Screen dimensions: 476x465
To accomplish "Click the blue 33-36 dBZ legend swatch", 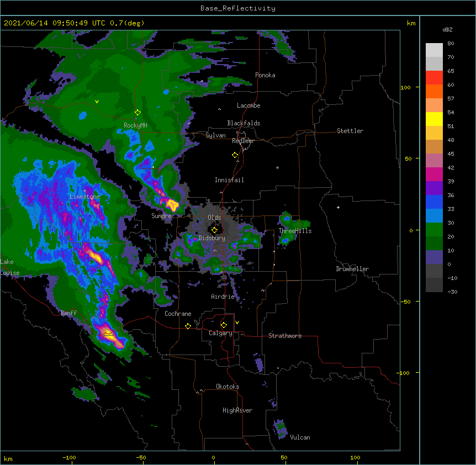I will (434, 202).
